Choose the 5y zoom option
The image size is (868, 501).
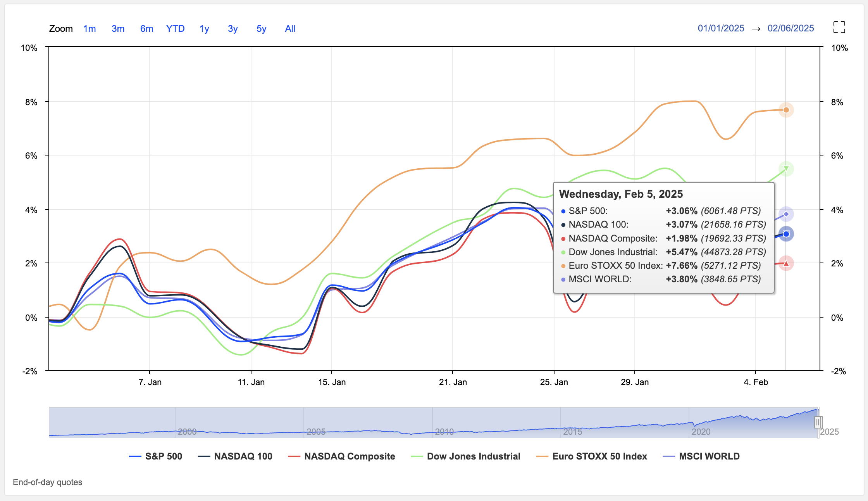click(x=261, y=29)
